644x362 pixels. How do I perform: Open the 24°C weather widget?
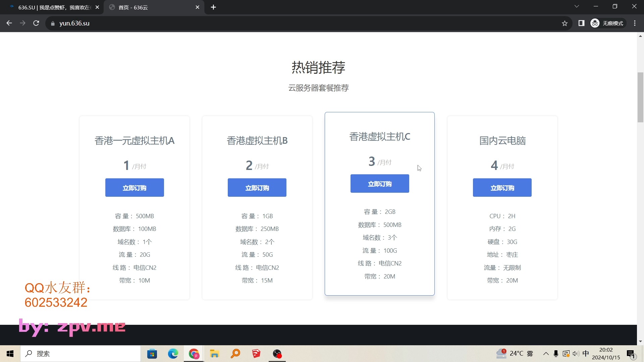515,354
